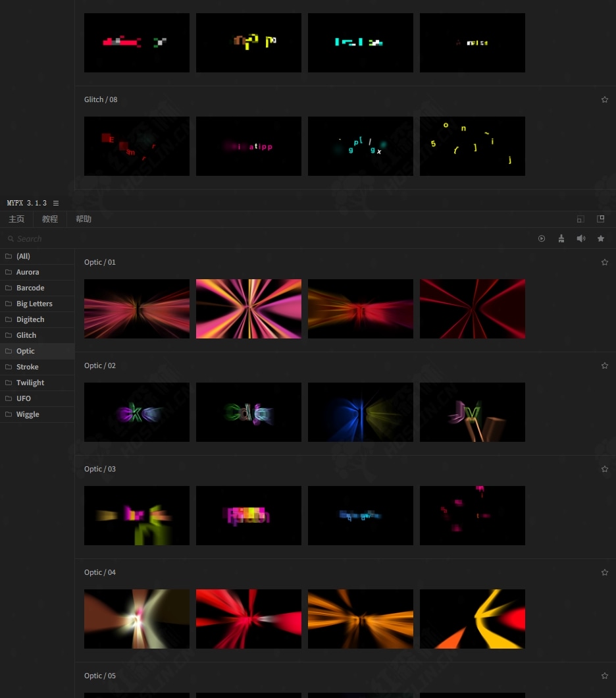Open the Big Letters category folder

coord(34,304)
